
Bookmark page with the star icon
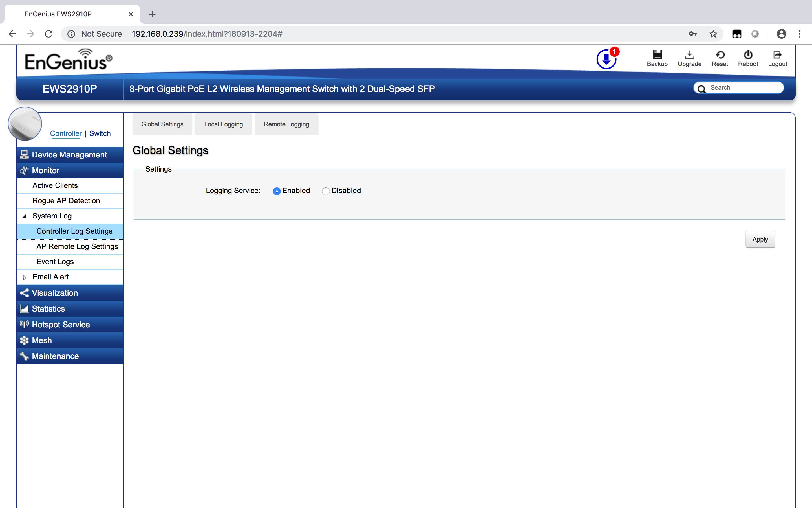pos(713,34)
